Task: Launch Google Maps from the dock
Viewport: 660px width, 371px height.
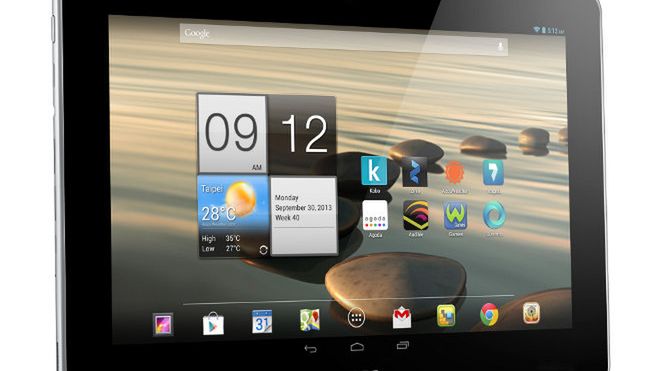Action: pyautogui.click(x=310, y=320)
